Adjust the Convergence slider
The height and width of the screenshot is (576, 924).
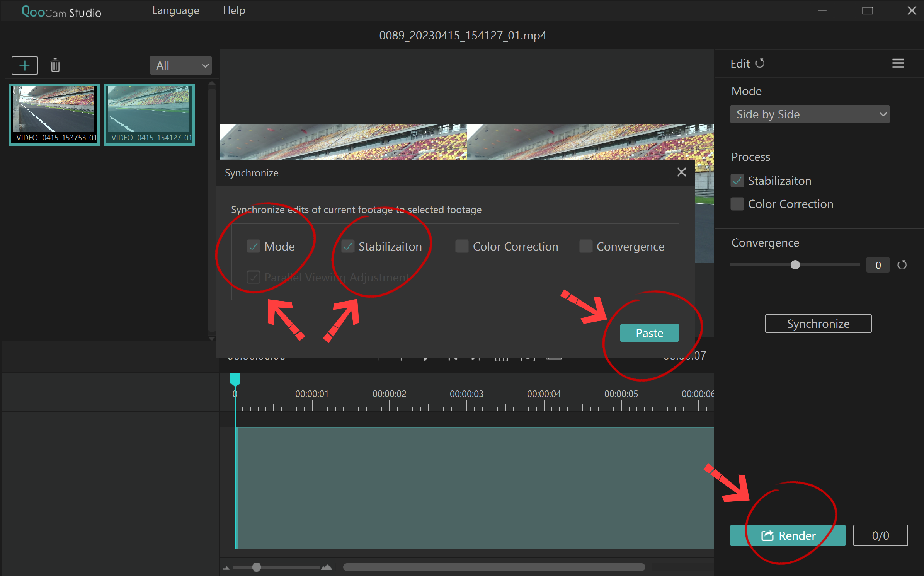795,265
